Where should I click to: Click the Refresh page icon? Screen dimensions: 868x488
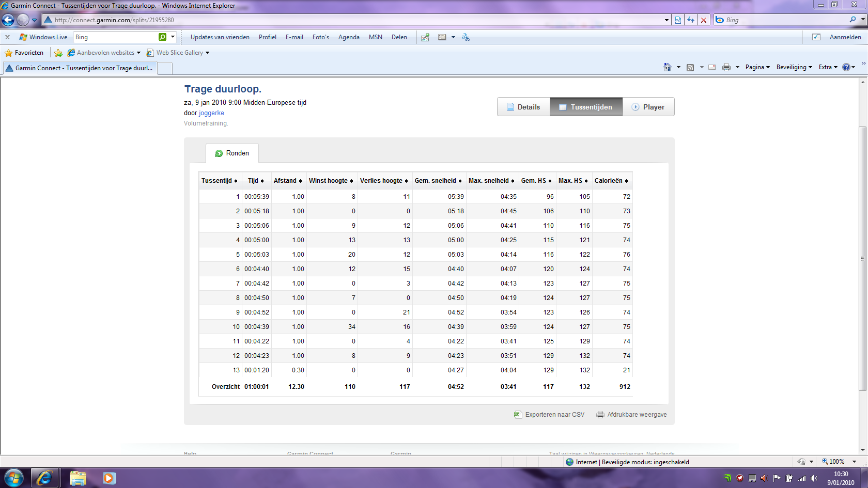coord(691,20)
